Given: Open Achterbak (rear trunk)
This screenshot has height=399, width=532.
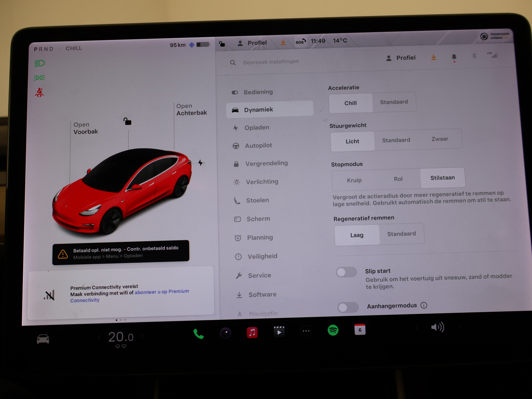Looking at the screenshot, I should (191, 109).
